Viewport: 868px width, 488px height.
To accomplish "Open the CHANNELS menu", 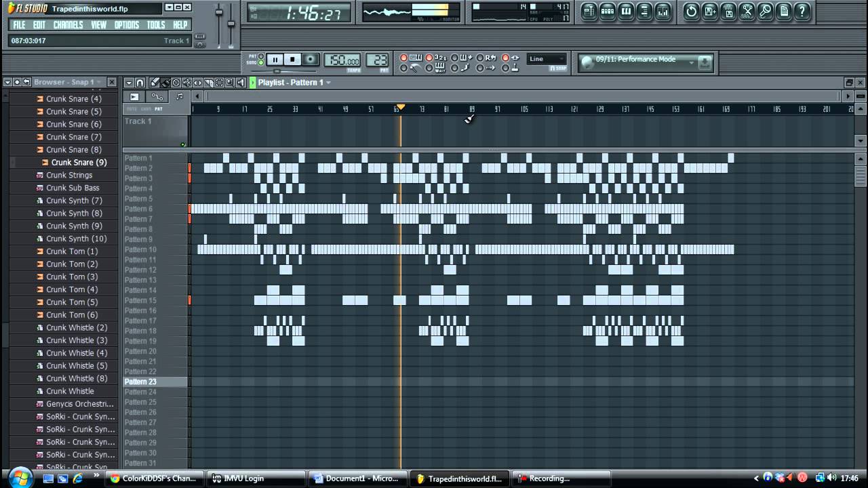I will [68, 25].
